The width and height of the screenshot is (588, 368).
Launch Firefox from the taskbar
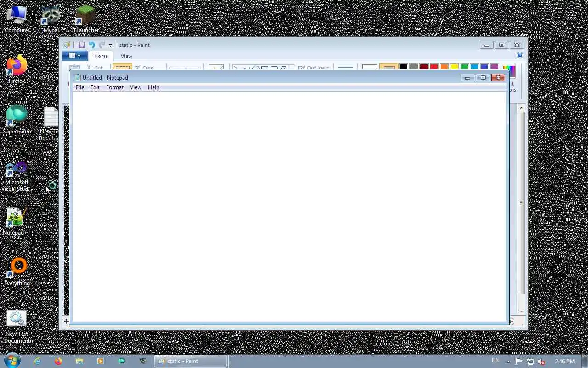pyautogui.click(x=58, y=361)
